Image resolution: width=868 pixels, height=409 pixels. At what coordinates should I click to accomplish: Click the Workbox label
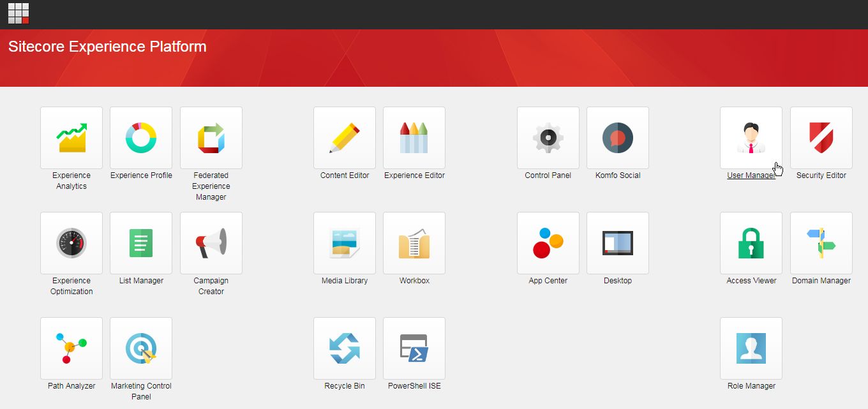[x=414, y=281]
